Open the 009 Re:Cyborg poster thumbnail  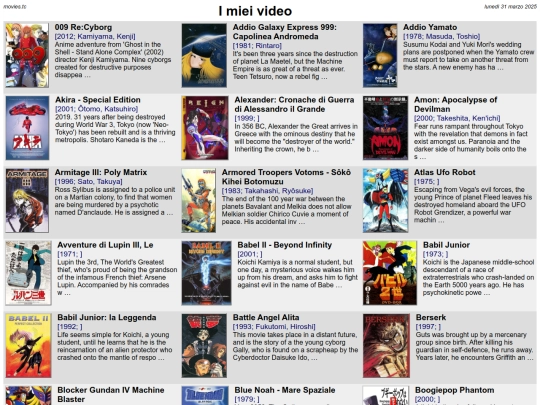(27, 55)
